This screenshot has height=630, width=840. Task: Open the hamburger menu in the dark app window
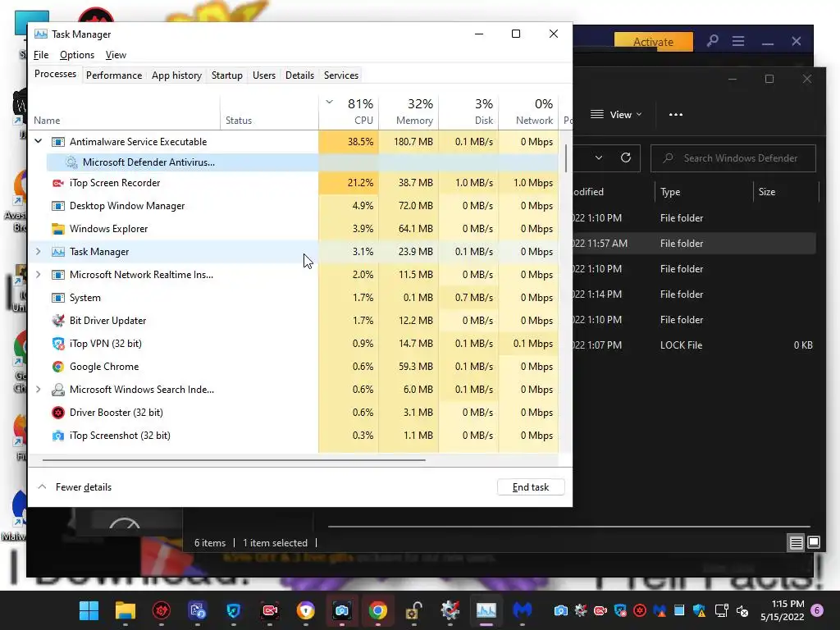tap(738, 41)
